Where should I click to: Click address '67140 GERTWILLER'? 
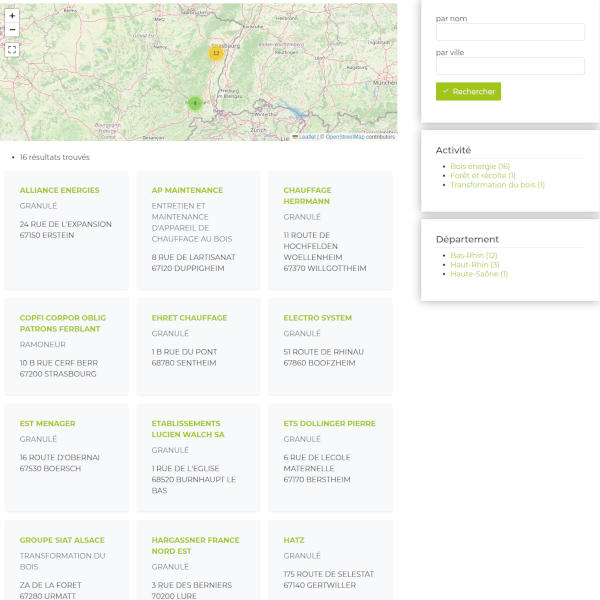click(320, 585)
